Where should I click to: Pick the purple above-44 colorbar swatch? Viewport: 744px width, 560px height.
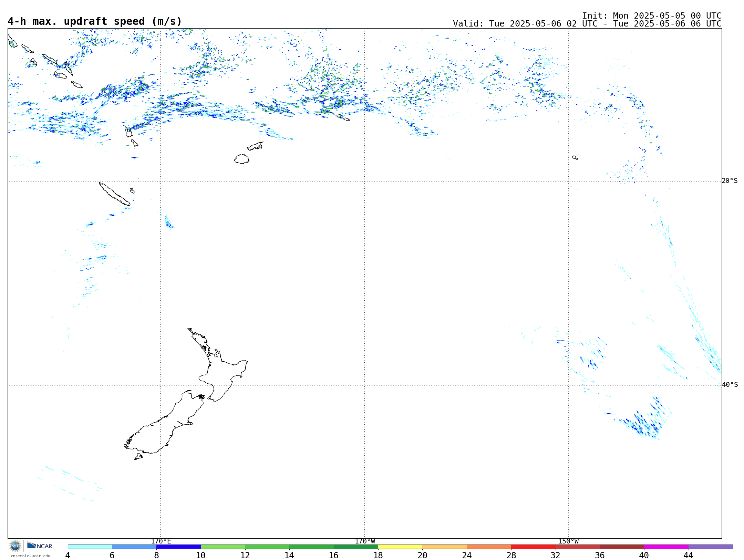click(711, 547)
